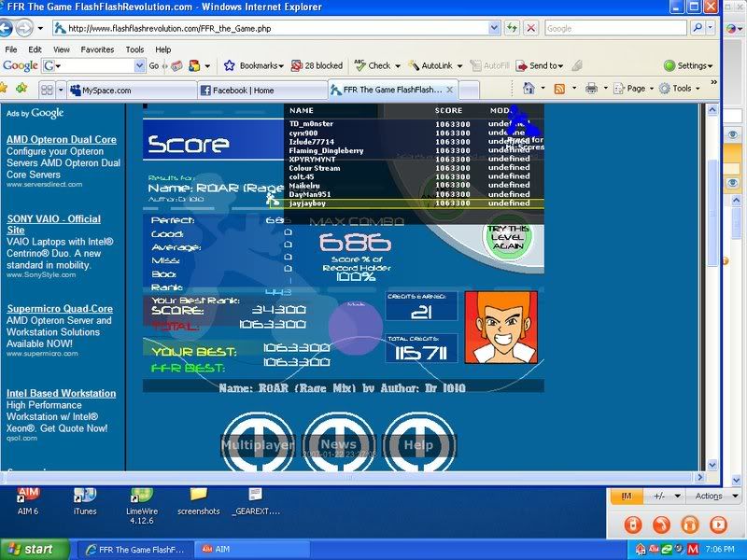
Task: Click the Send to toolbar button
Action: coord(540,65)
